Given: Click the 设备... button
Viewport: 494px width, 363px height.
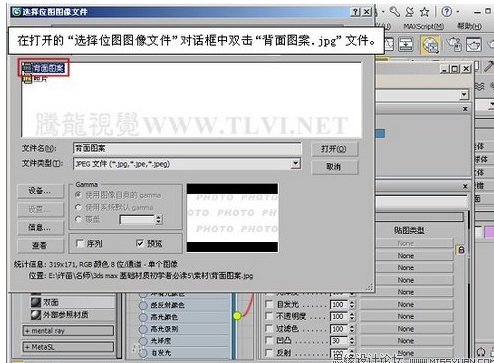Looking at the screenshot, I should pos(40,191).
